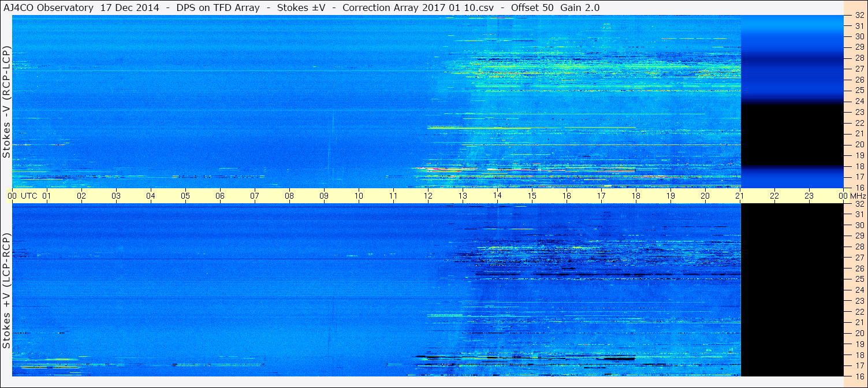Click the 06 hour tick on UTC axis
This screenshot has height=388, width=868.
(x=220, y=196)
